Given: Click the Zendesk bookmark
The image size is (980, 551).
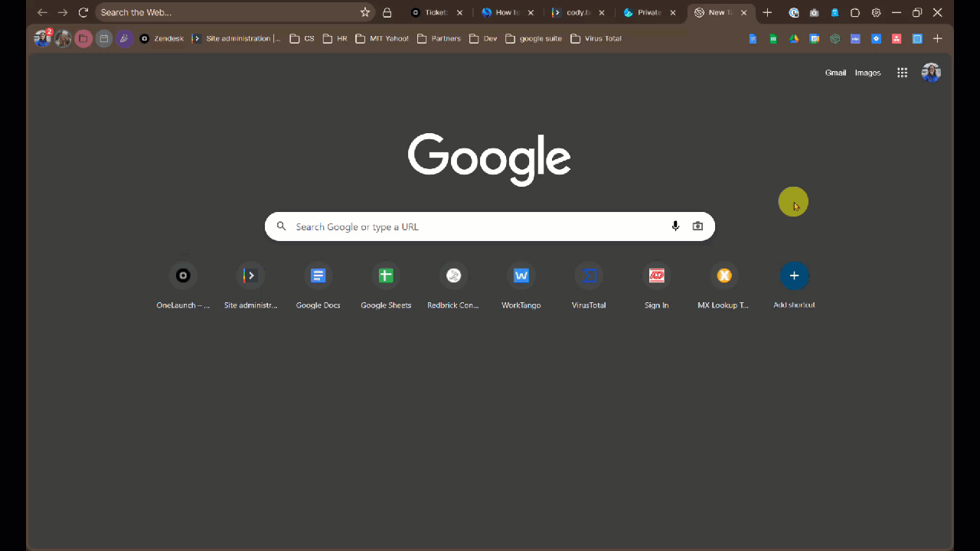Looking at the screenshot, I should 163,38.
